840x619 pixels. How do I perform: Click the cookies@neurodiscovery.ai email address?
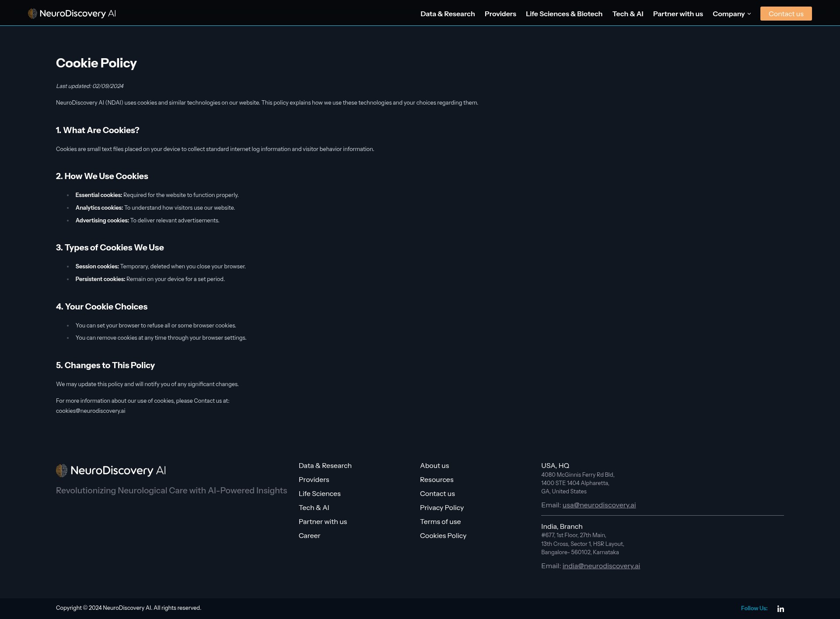(91, 411)
